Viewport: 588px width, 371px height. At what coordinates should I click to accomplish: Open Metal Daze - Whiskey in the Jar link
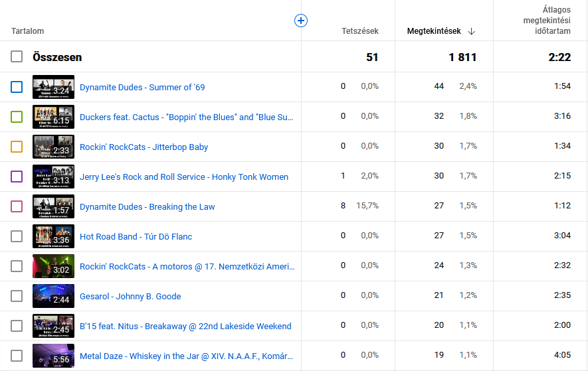tap(186, 356)
